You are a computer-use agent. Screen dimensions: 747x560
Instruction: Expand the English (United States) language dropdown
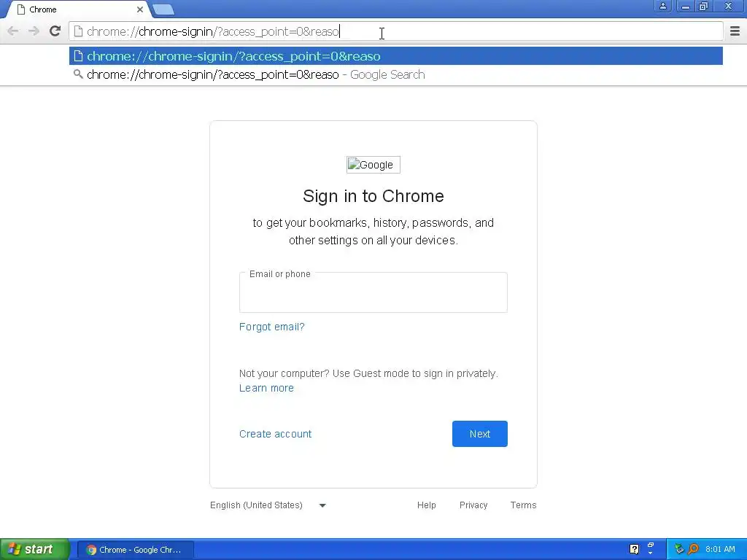coord(268,505)
